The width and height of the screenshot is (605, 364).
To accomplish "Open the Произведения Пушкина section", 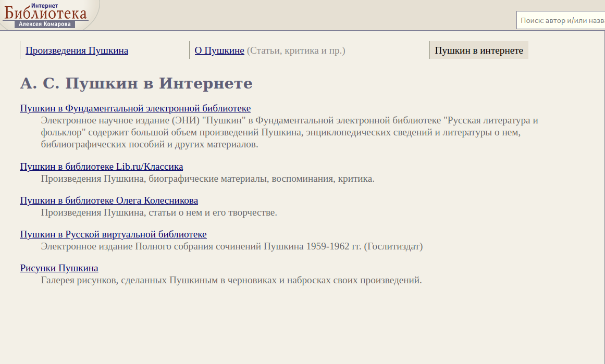I will point(77,51).
